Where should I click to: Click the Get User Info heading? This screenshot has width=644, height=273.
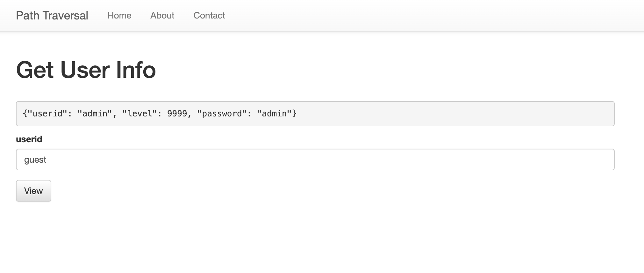coord(86,70)
